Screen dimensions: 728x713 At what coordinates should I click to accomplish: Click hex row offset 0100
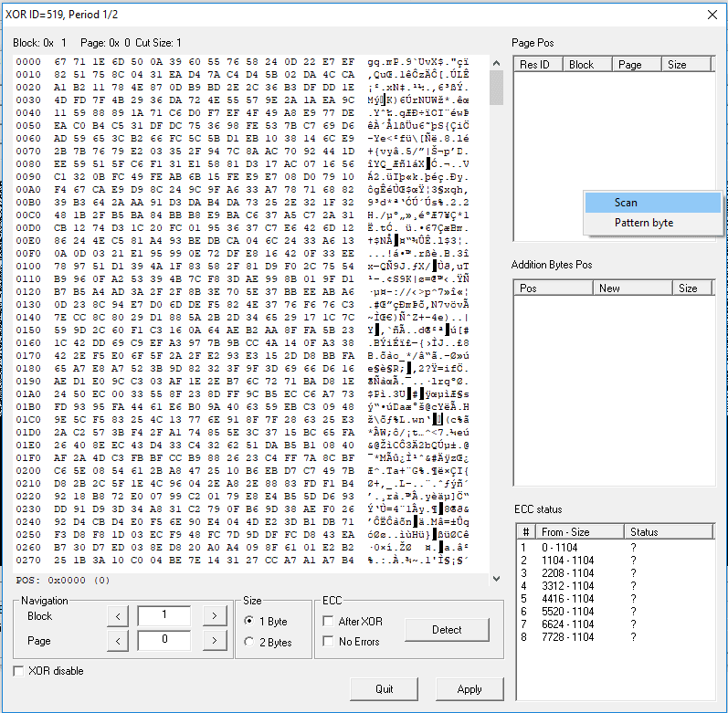[28, 266]
